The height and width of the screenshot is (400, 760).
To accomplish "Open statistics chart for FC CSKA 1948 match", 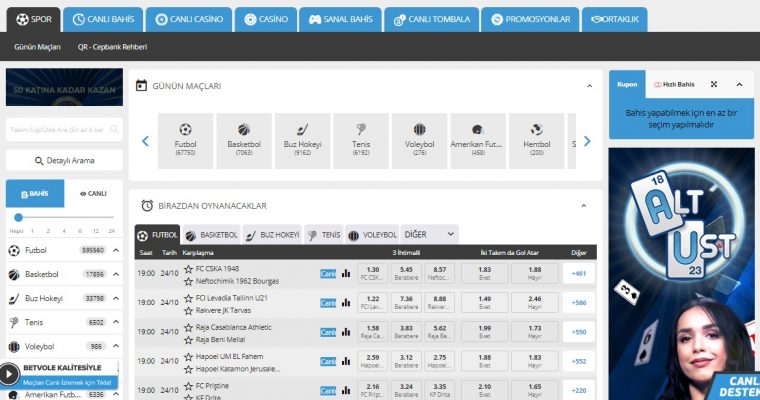I will click(346, 273).
